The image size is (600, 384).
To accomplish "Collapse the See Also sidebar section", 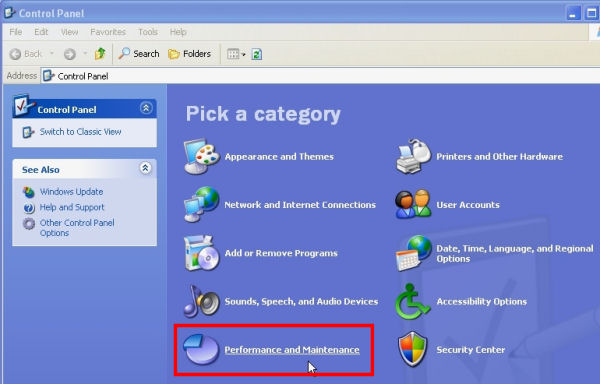I will tap(145, 168).
